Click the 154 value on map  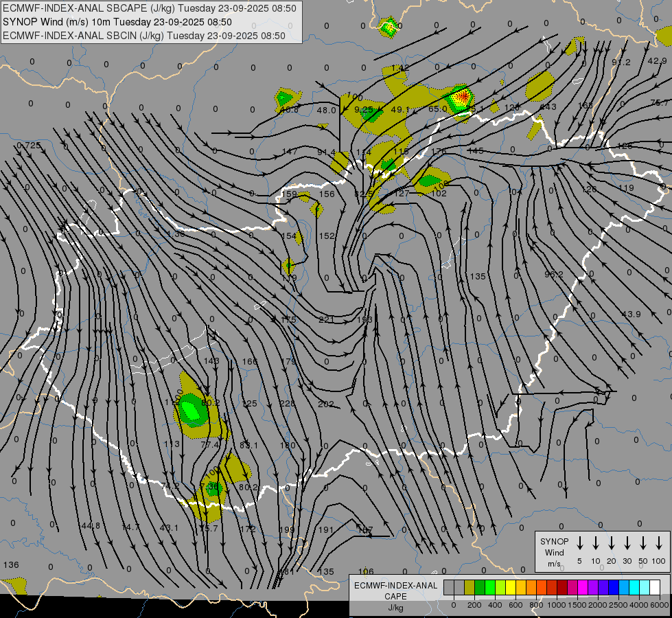tap(289, 236)
